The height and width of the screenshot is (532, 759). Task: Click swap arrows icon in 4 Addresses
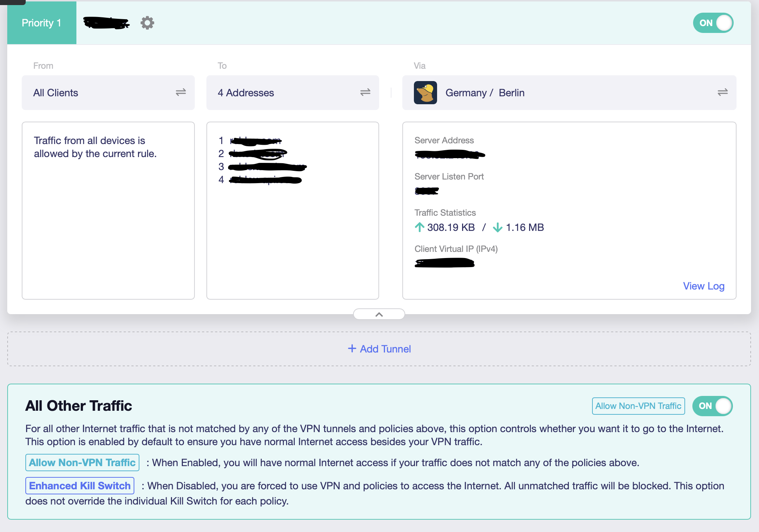click(365, 93)
